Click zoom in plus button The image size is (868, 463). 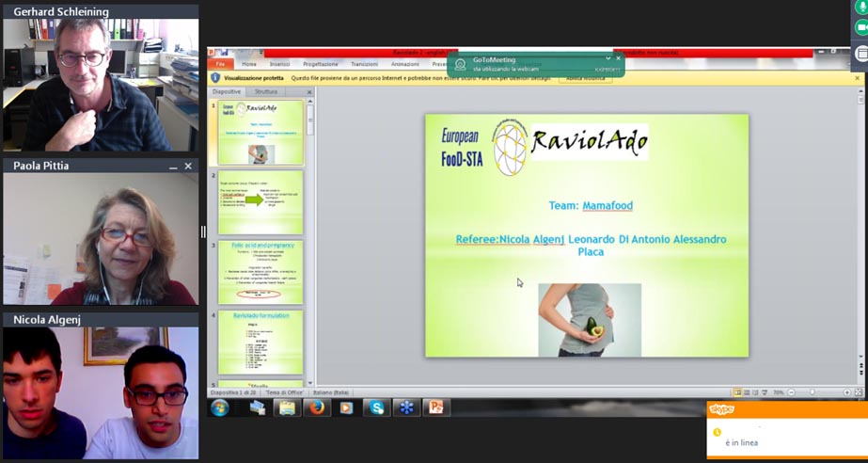pyautogui.click(x=847, y=392)
